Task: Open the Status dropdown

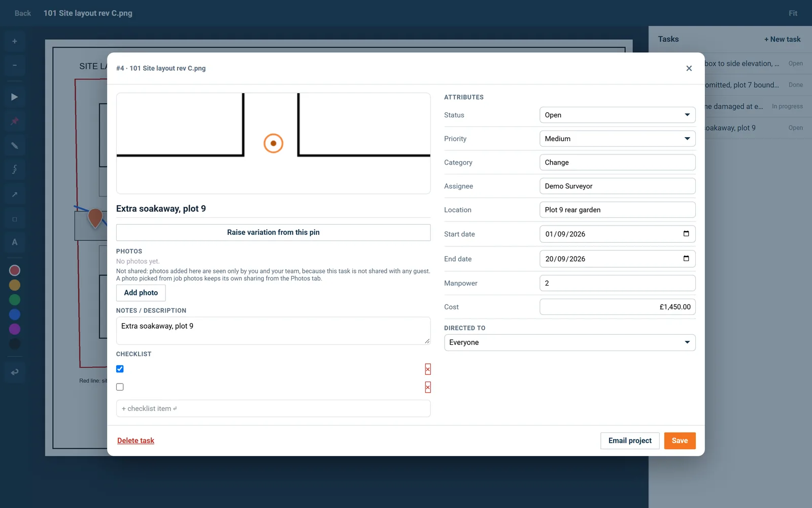Action: tap(617, 115)
